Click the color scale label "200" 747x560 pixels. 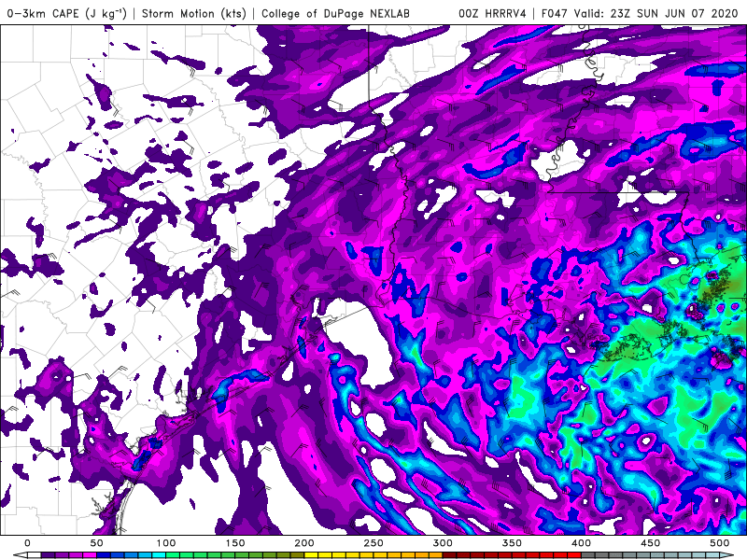[x=304, y=543]
